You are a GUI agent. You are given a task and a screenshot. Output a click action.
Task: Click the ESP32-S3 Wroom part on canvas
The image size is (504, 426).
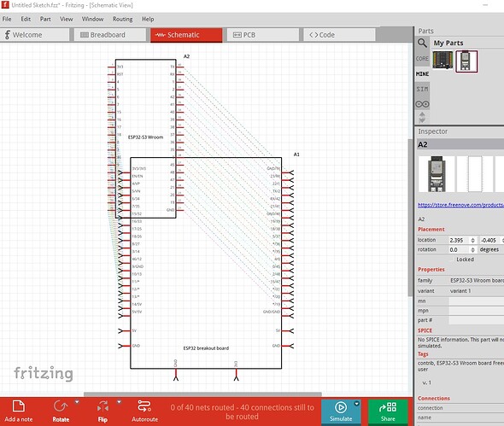tap(145, 137)
